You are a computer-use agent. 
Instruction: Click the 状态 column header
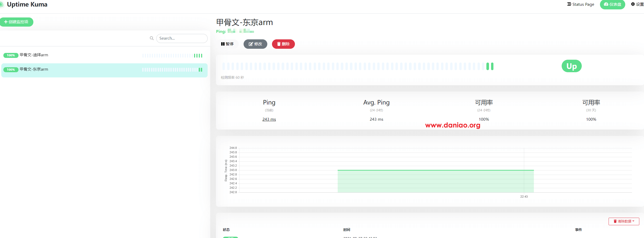pos(226,230)
